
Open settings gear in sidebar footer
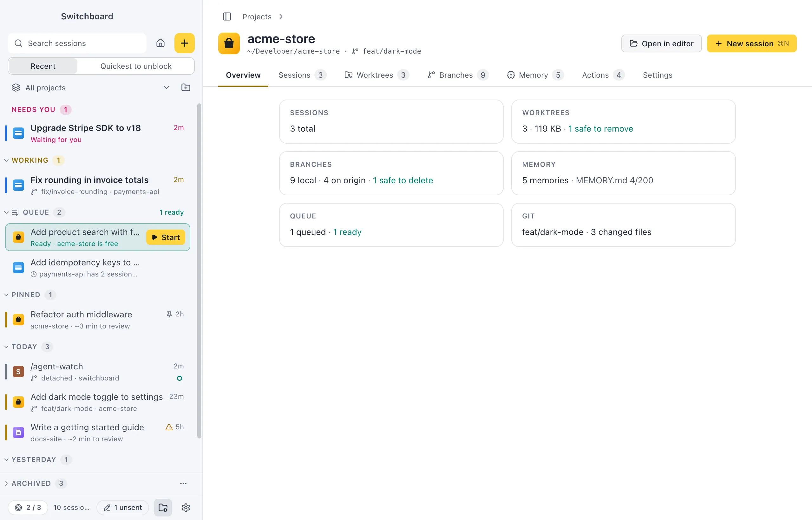click(x=186, y=507)
